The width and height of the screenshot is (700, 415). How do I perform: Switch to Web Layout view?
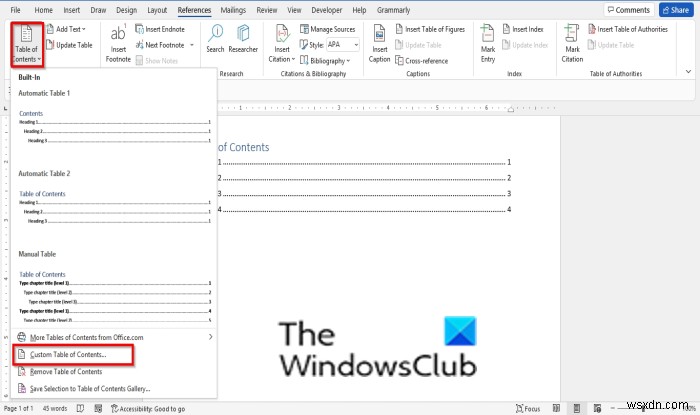[x=597, y=408]
